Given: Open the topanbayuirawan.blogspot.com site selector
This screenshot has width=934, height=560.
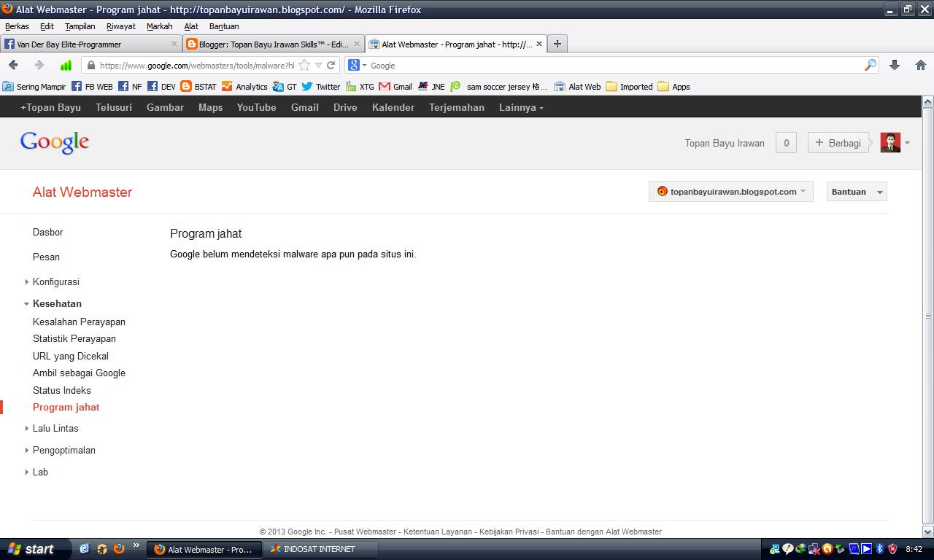Looking at the screenshot, I should pyautogui.click(x=731, y=192).
